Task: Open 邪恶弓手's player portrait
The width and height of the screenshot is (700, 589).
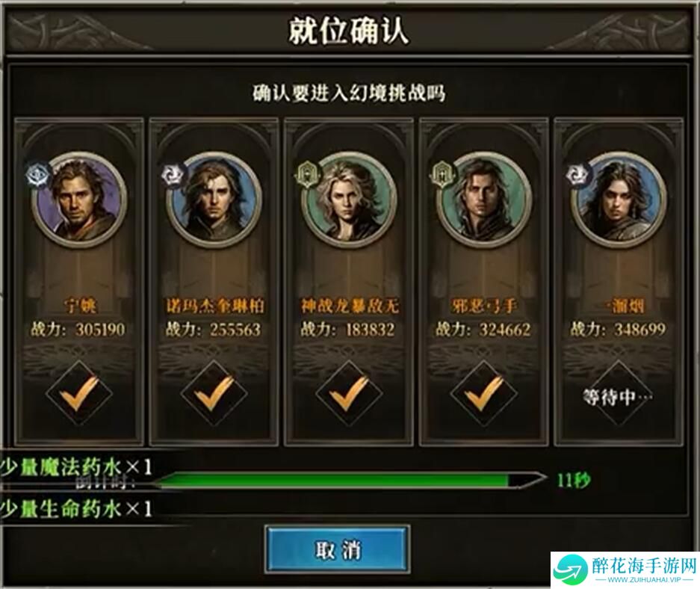Action: (x=484, y=200)
